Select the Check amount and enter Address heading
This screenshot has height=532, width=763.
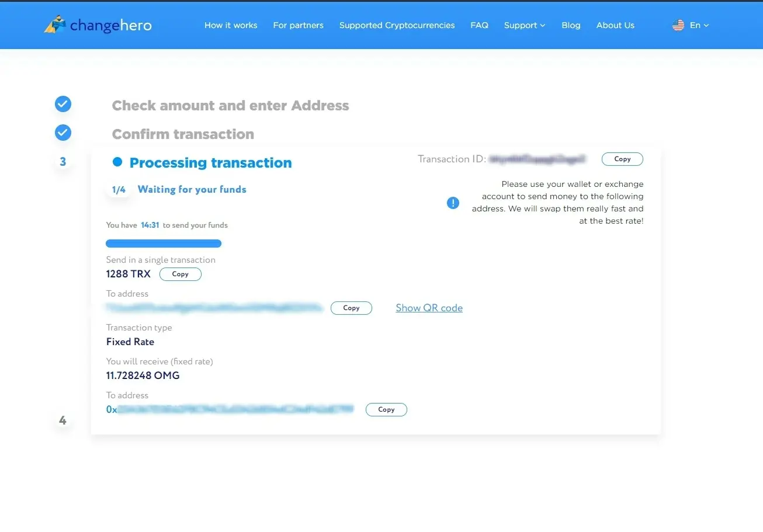(230, 106)
